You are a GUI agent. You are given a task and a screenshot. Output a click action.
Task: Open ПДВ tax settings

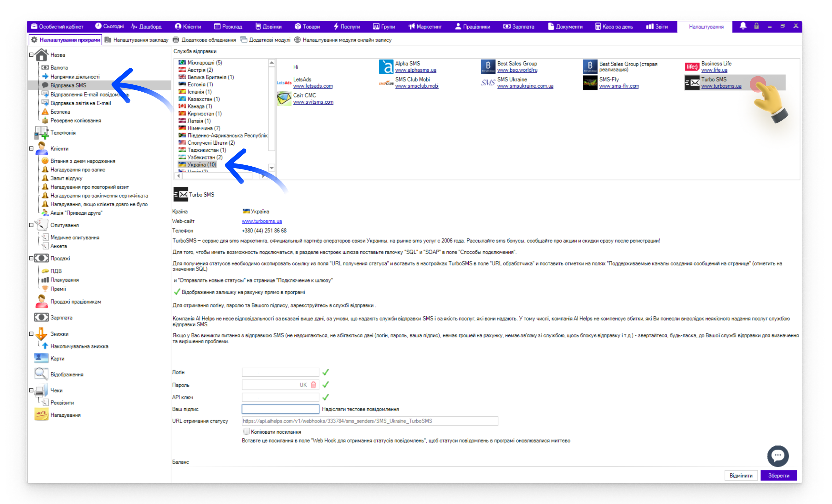pyautogui.click(x=56, y=271)
